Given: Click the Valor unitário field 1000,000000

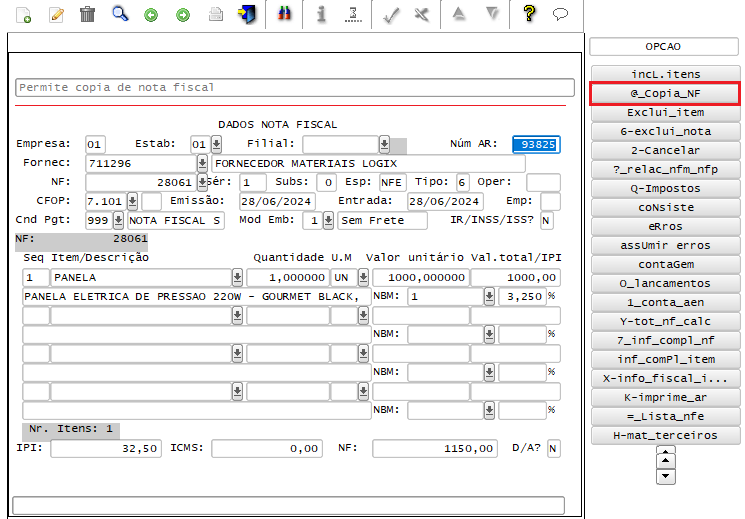Looking at the screenshot, I should coord(421,278).
